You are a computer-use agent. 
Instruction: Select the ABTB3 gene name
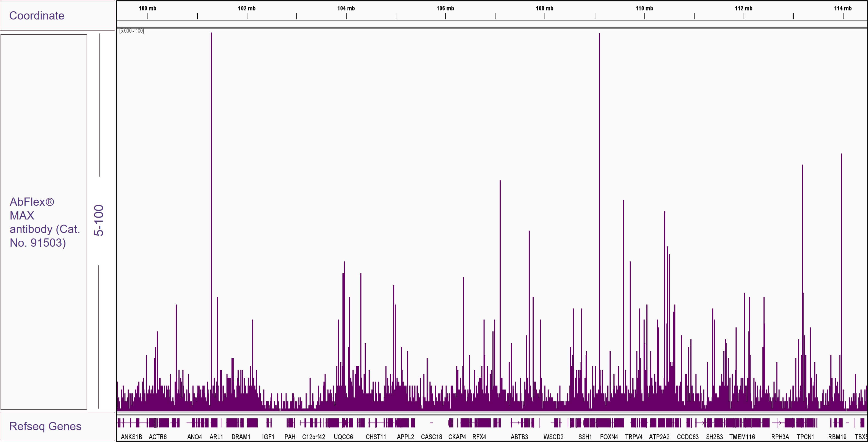click(x=519, y=437)
